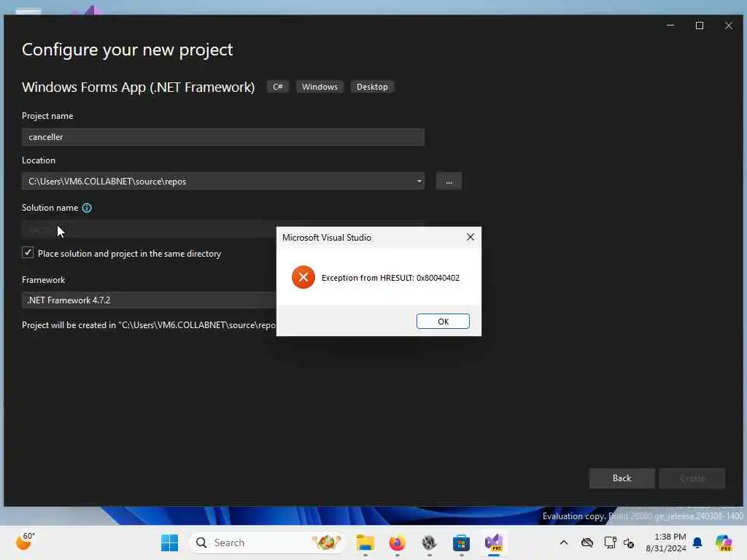This screenshot has height=560, width=747.
Task: Click the Desktop tag
Action: [372, 87]
